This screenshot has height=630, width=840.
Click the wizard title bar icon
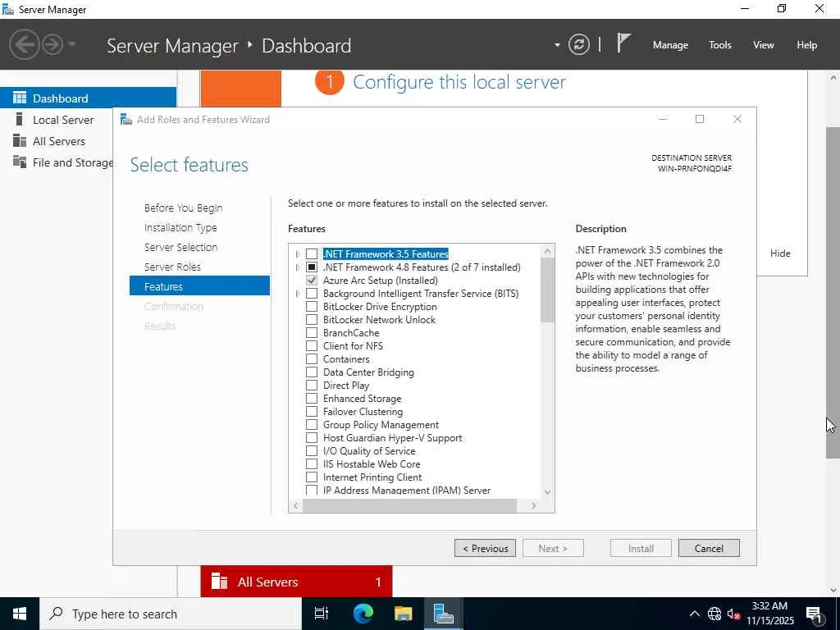(x=126, y=120)
